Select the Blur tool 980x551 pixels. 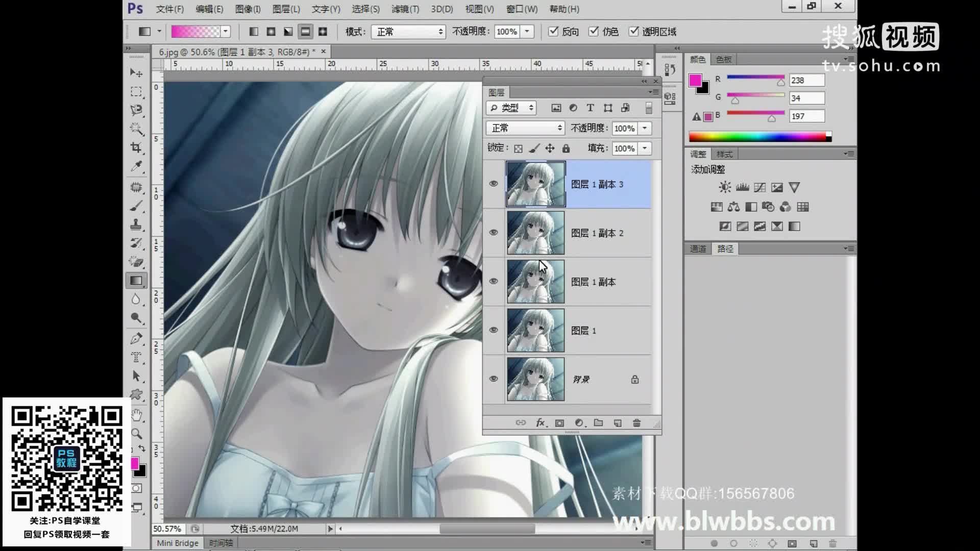[136, 299]
